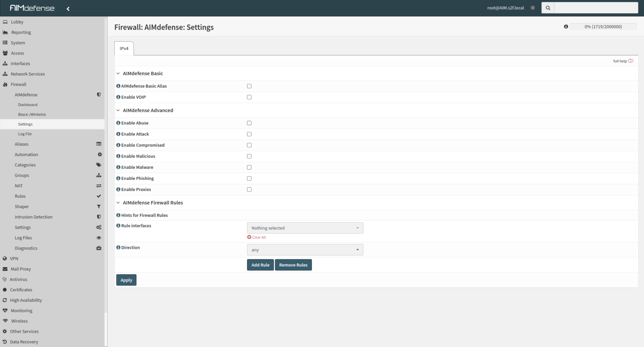Click medkit icon next to Diagnostics

(99, 248)
